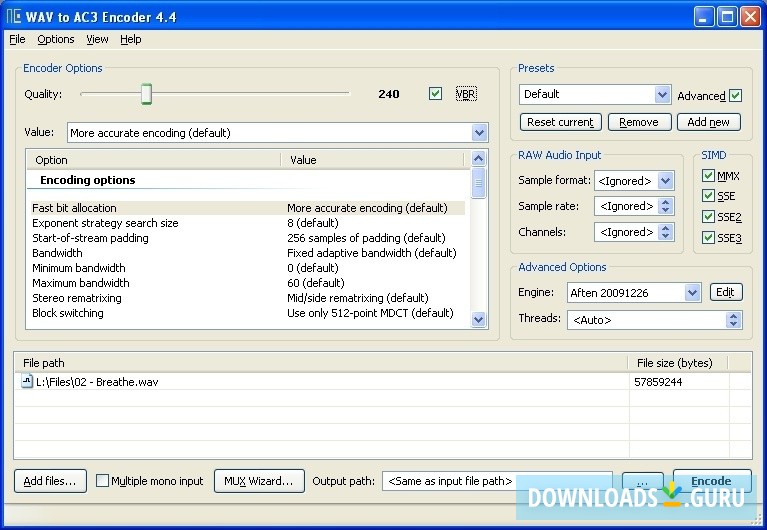This screenshot has height=530, width=767.
Task: Open the Default presets dropdown
Action: tap(662, 94)
